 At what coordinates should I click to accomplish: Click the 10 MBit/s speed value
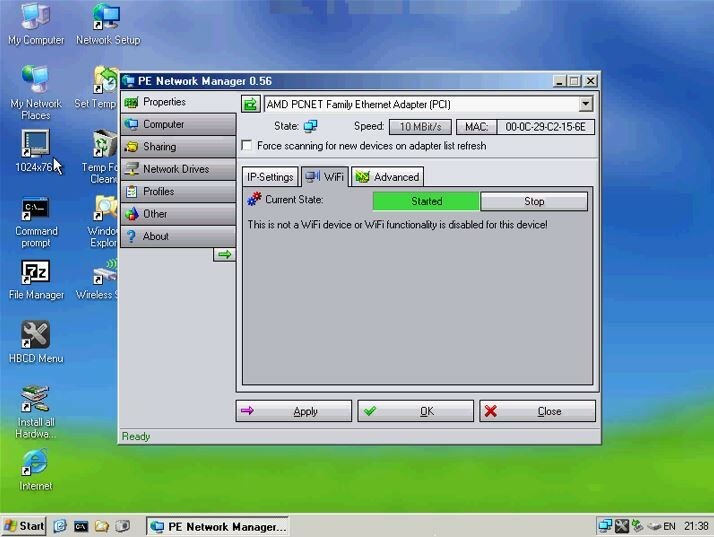point(420,127)
